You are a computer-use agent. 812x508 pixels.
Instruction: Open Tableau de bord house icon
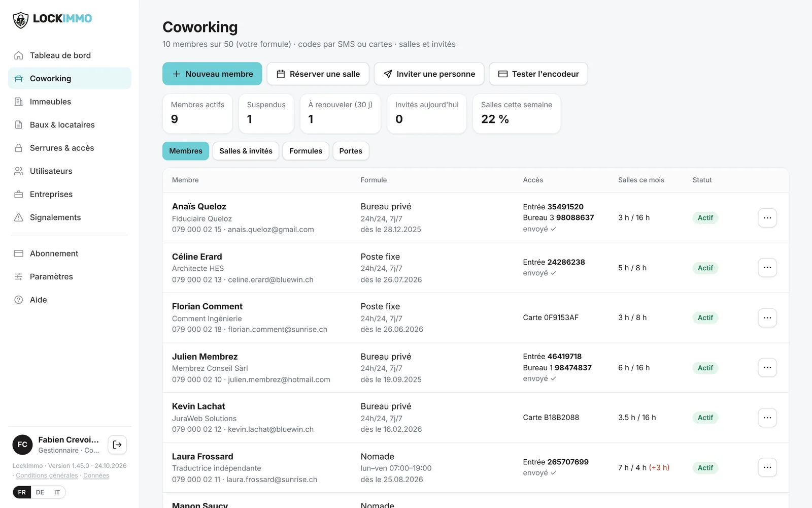click(x=19, y=55)
